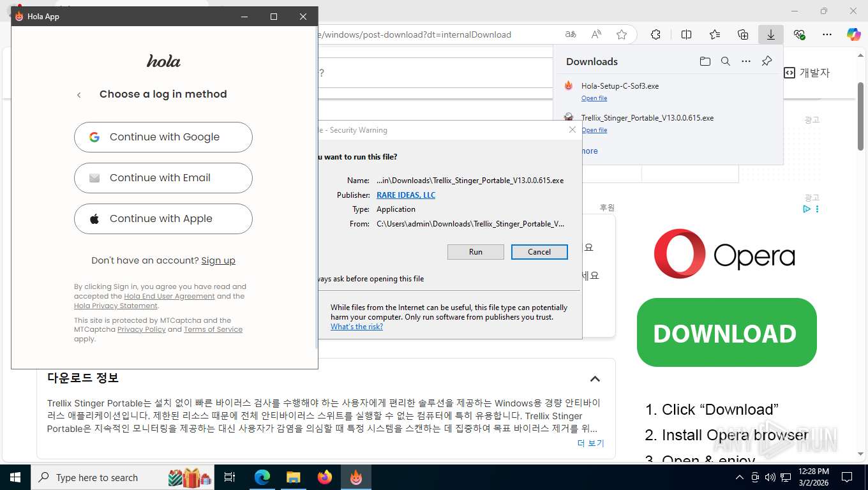Continue with Google in Hola App

(163, 137)
